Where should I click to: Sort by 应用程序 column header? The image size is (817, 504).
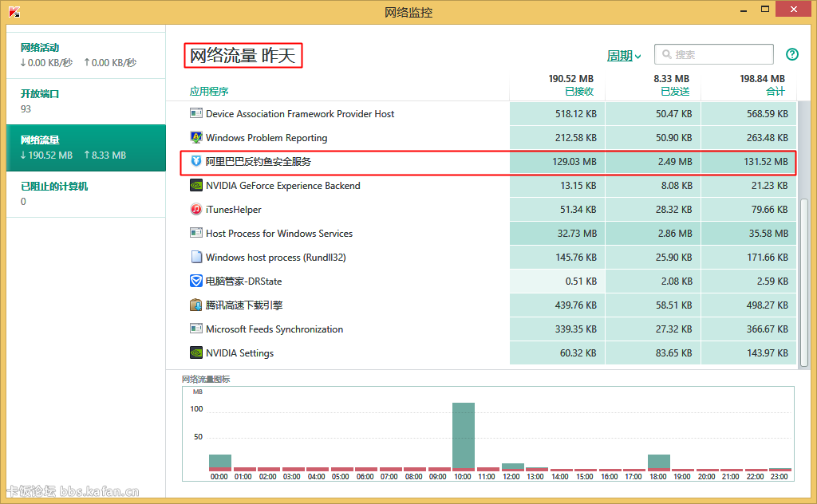coord(209,92)
